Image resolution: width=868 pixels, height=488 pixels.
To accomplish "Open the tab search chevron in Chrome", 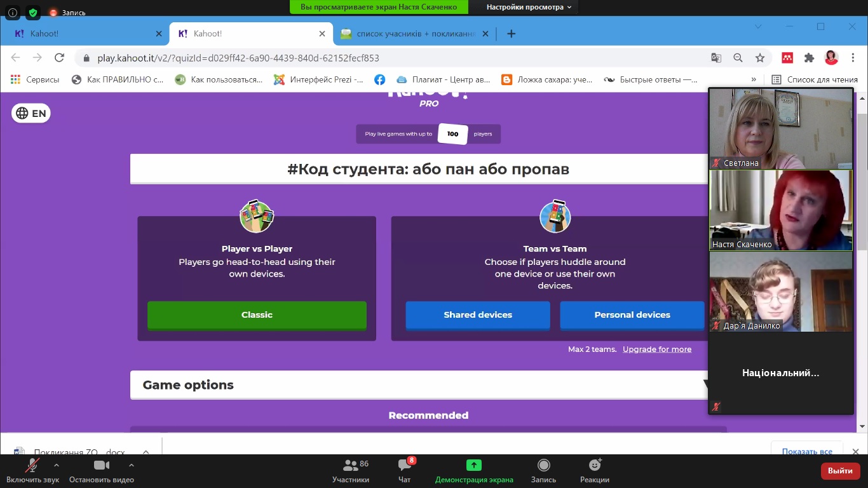I will point(758,27).
